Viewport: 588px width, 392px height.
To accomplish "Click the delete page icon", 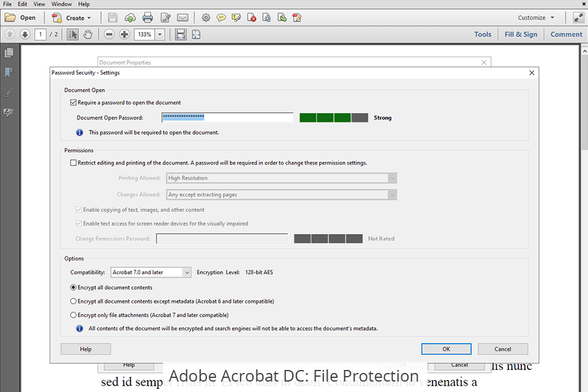I will (252, 18).
